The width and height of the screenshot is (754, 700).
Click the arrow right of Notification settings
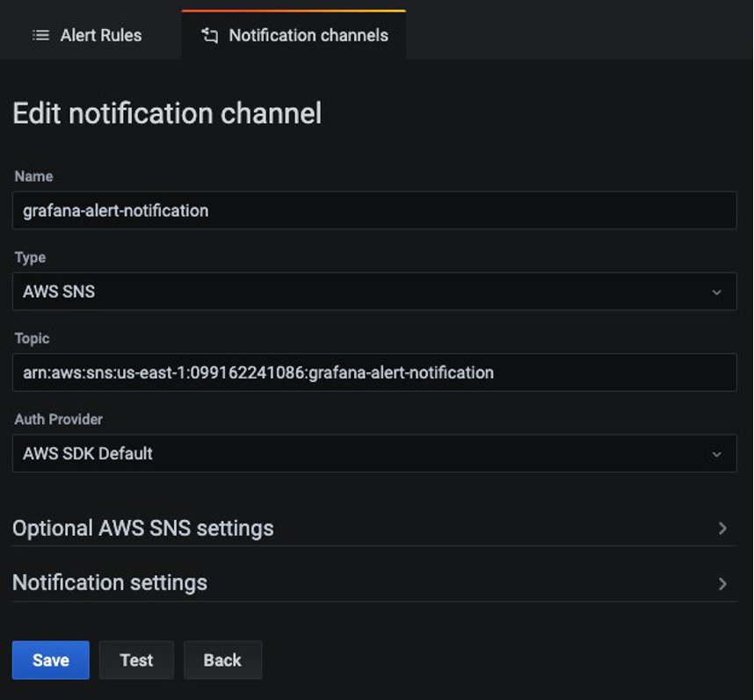tap(722, 584)
